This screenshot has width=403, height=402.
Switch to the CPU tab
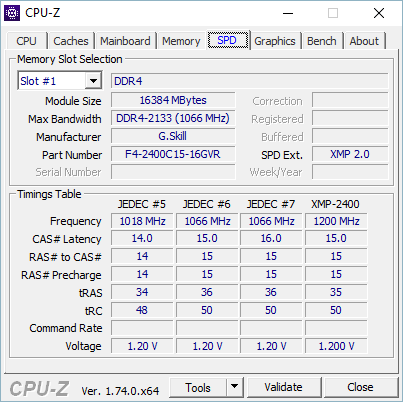(x=27, y=41)
